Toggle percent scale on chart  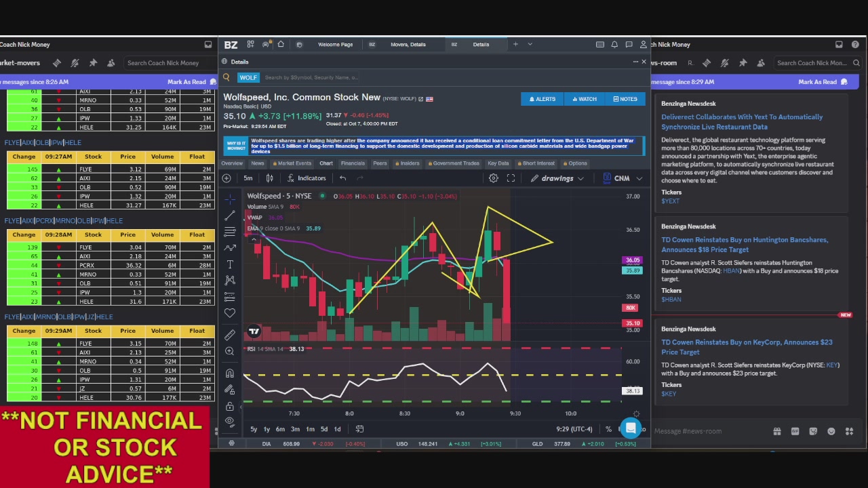coord(608,429)
